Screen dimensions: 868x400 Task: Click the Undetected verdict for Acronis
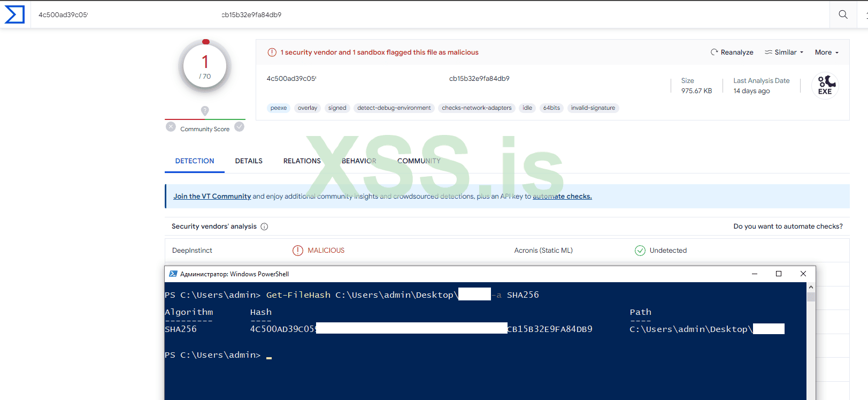click(668, 250)
